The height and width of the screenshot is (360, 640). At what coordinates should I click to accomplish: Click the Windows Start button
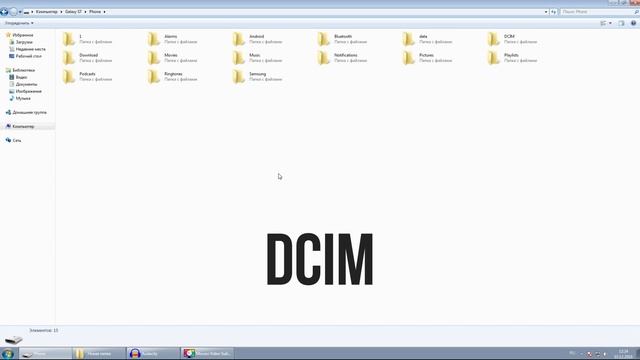click(8, 353)
